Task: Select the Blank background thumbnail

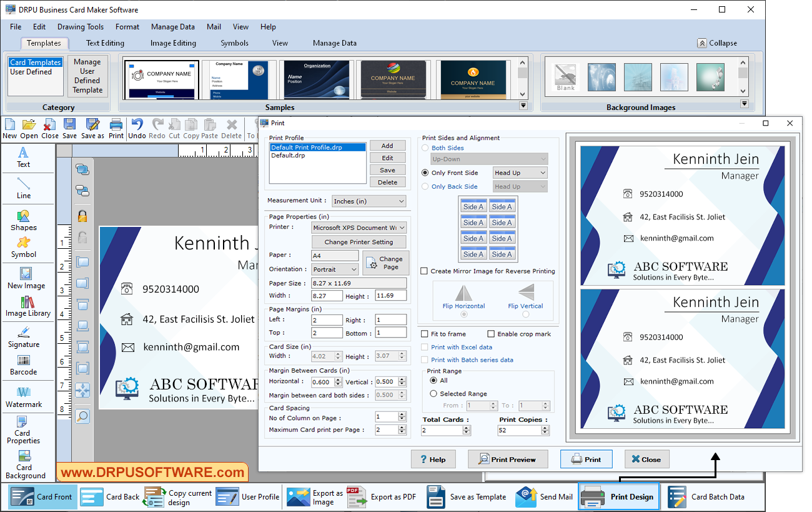Action: 565,77
